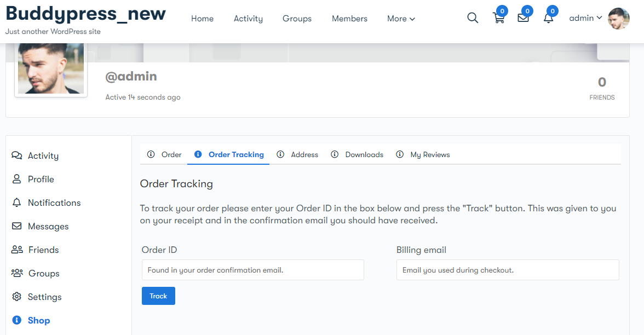Click the Profile person icon in sidebar
This screenshot has height=335, width=644.
pyautogui.click(x=17, y=179)
